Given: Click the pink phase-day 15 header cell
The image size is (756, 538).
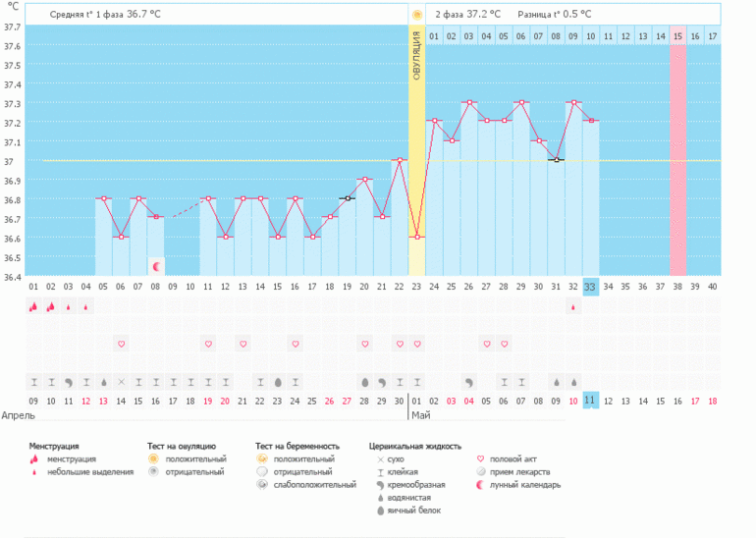Looking at the screenshot, I should [677, 36].
